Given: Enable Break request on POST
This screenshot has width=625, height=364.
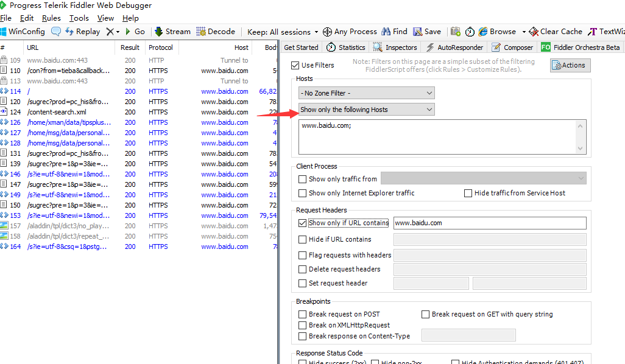Looking at the screenshot, I should tap(303, 314).
